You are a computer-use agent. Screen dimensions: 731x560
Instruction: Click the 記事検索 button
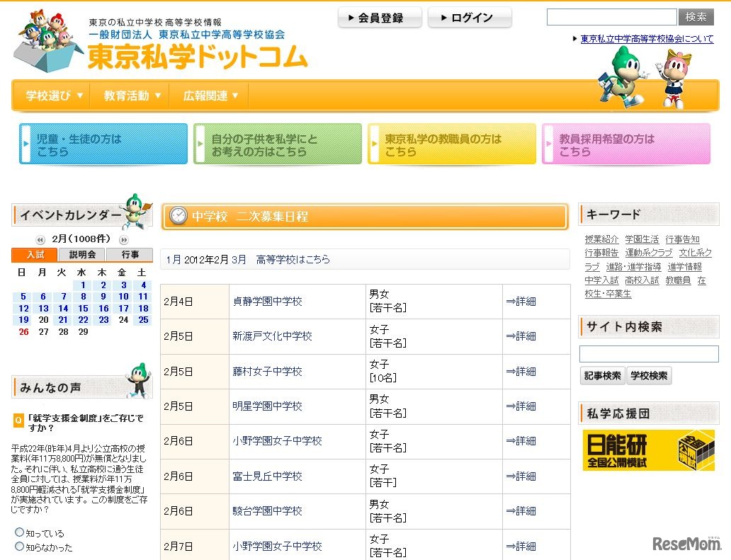click(x=602, y=375)
